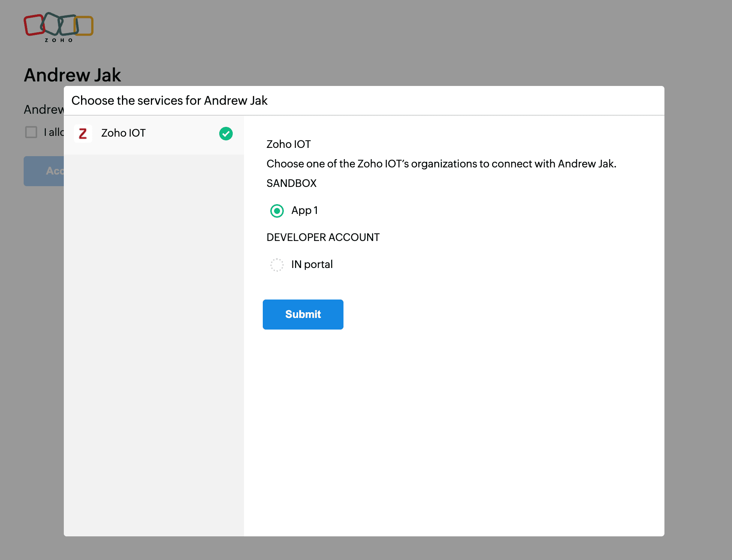Click the DEVELOPER ACCOUNT section heading
732x560 pixels.
(323, 238)
